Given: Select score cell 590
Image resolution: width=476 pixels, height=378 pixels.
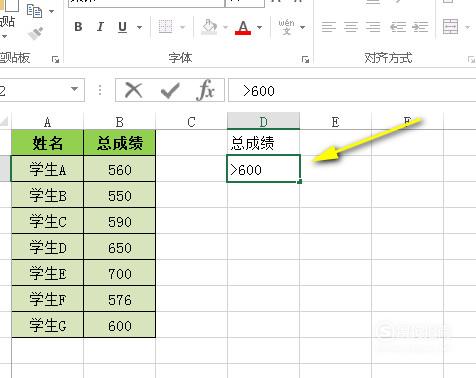Looking at the screenshot, I should click(119, 221).
